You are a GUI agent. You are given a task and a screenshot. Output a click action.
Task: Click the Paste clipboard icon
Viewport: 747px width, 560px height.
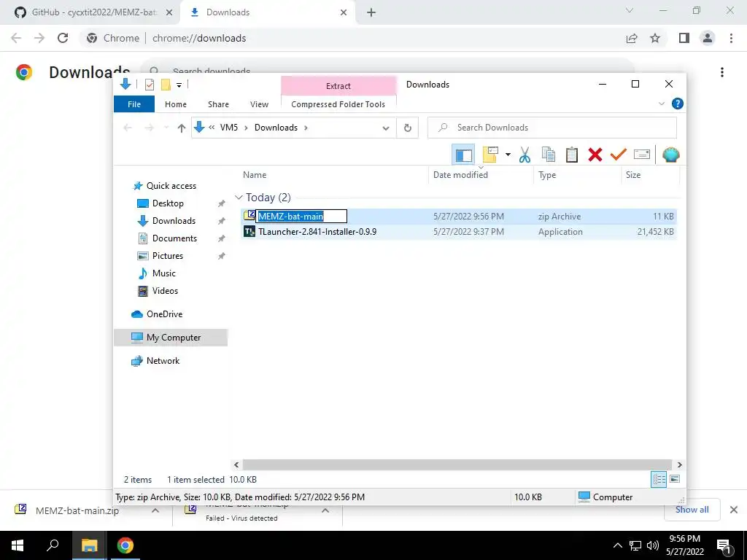click(572, 155)
